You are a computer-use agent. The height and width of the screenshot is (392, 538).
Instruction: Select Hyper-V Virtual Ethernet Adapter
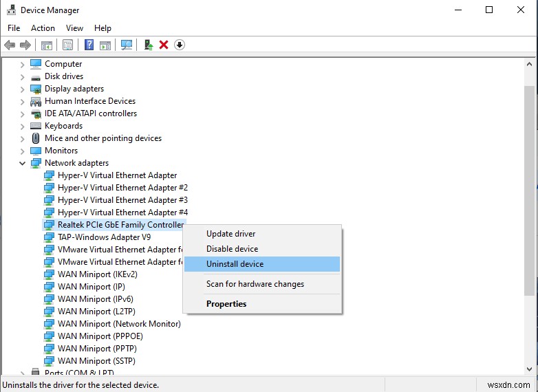[x=118, y=175]
